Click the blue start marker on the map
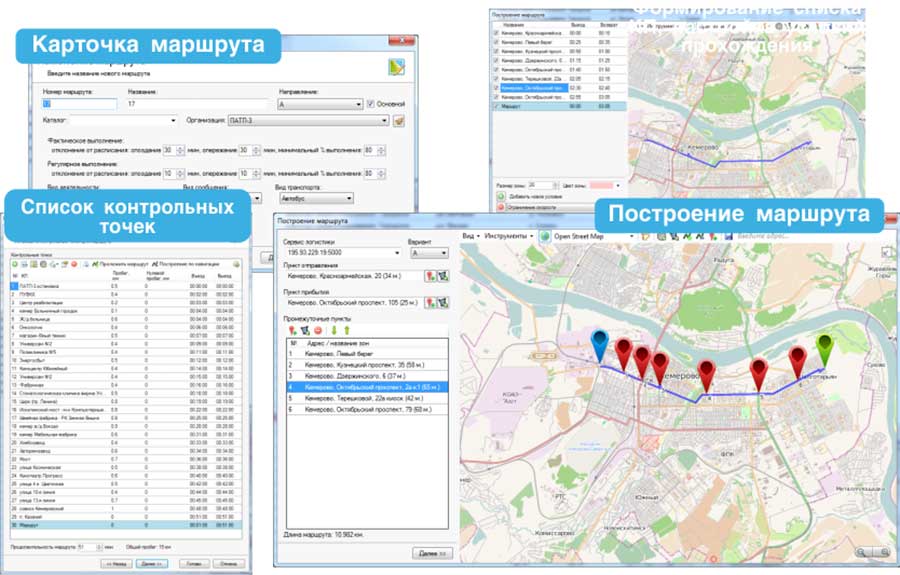Viewport: 900px width, 575px height. [599, 343]
